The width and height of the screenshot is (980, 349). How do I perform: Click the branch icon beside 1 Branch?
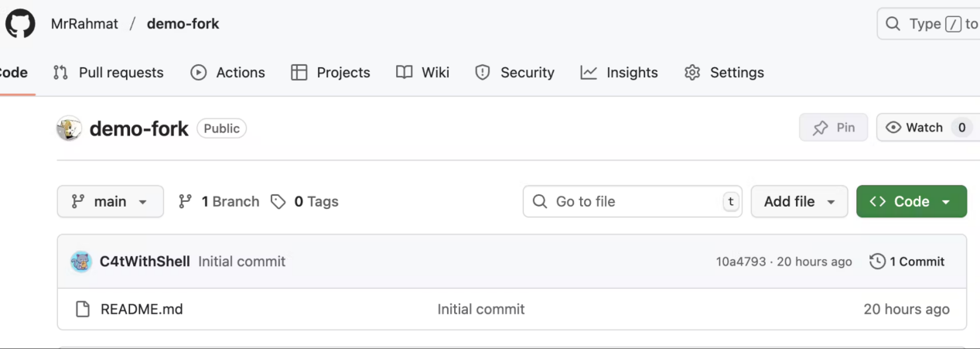185,201
